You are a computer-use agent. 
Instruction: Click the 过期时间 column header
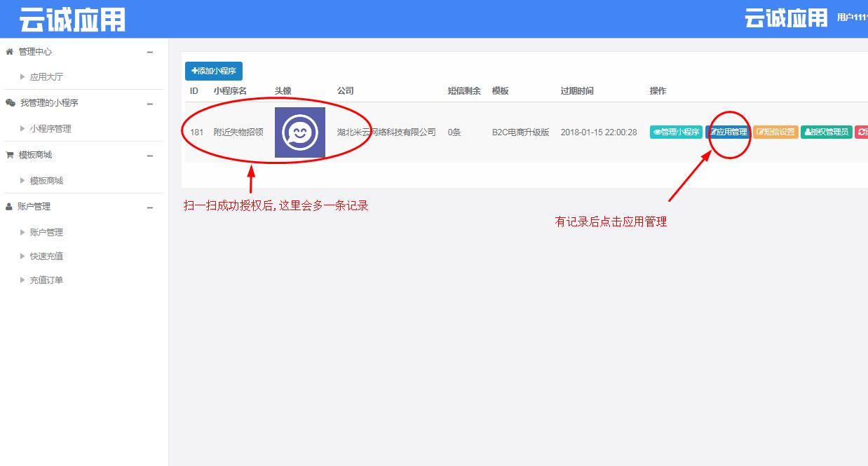point(577,91)
